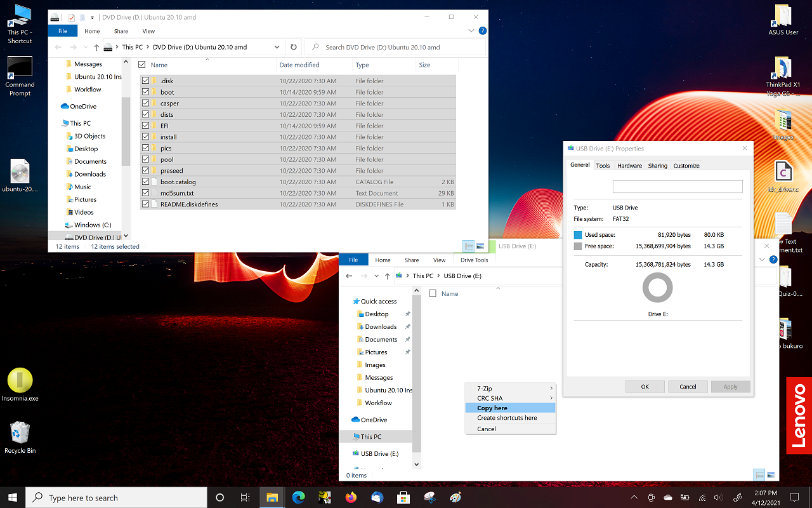
Task: Open Thunderbird from the taskbar
Action: [377, 497]
